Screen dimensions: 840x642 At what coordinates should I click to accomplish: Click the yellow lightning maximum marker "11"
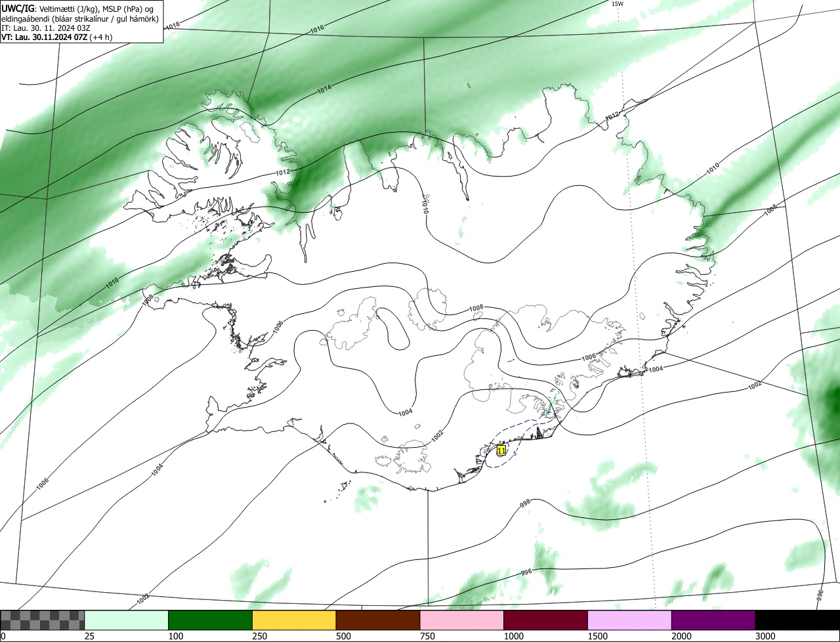coord(501,450)
